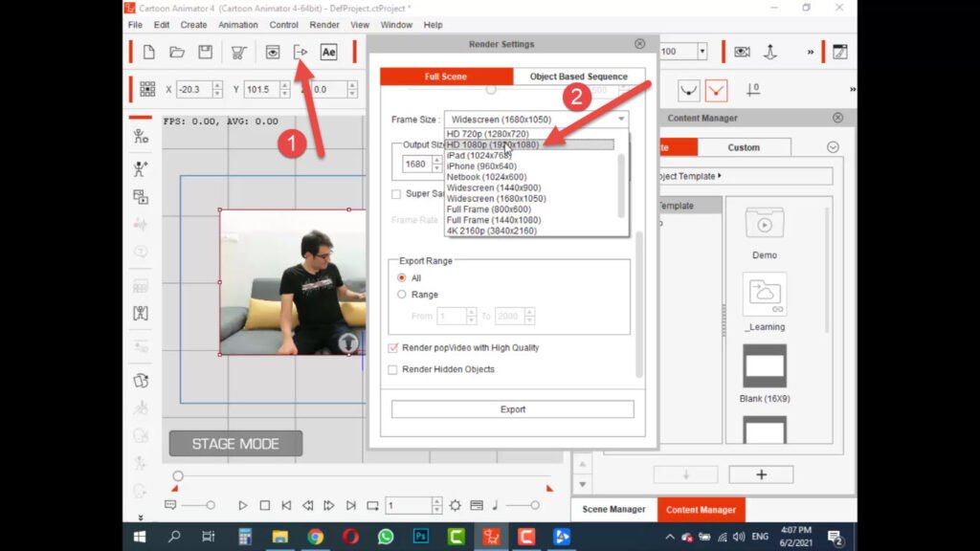Viewport: 980px width, 551px height.
Task: Click the speech bubble icon beside playback
Action: (x=170, y=505)
